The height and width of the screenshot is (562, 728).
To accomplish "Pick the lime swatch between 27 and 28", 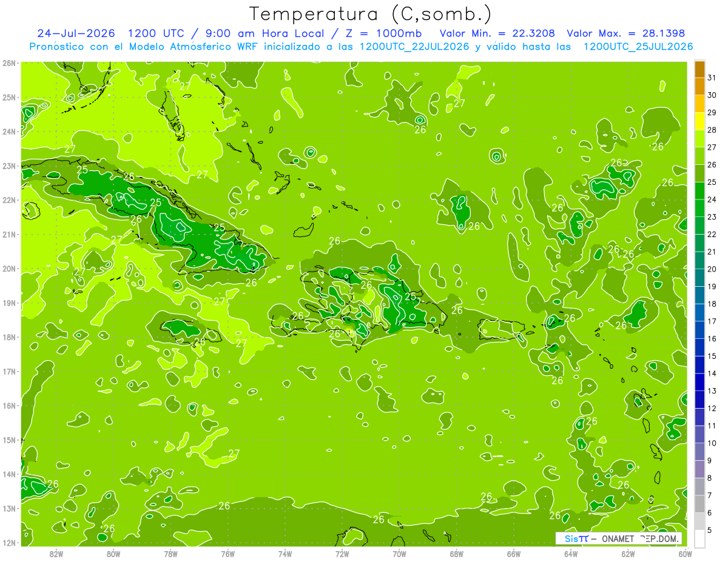I will 699,139.
